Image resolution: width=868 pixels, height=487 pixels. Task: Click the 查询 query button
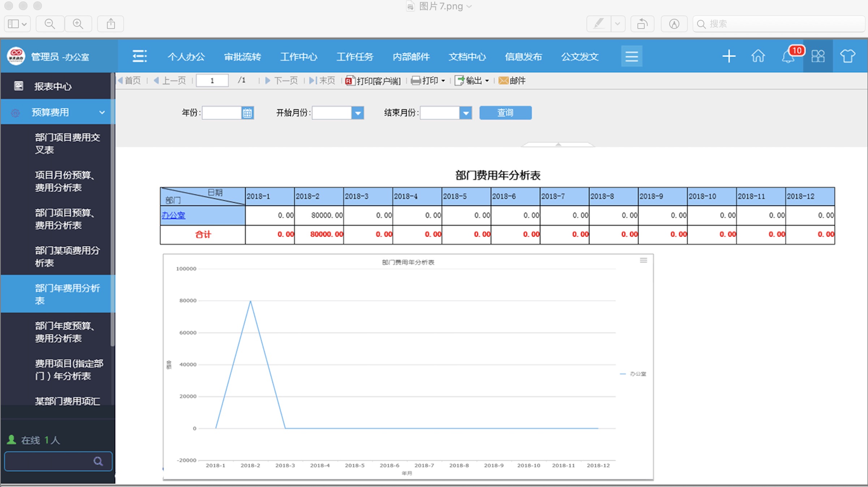(x=505, y=113)
